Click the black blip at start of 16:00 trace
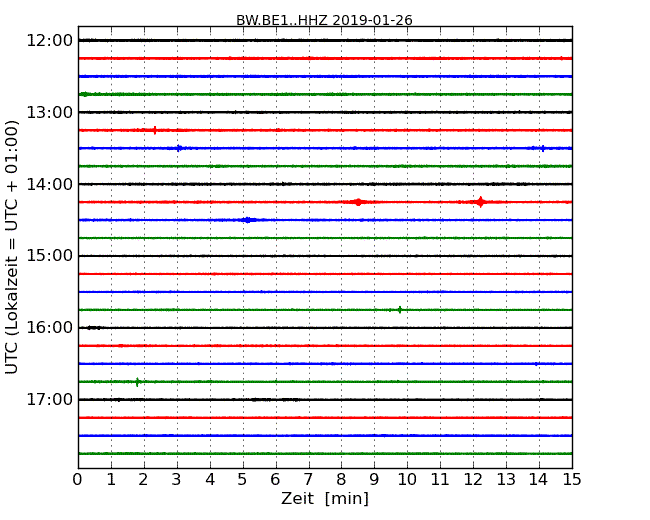The image size is (650, 520). [94, 328]
